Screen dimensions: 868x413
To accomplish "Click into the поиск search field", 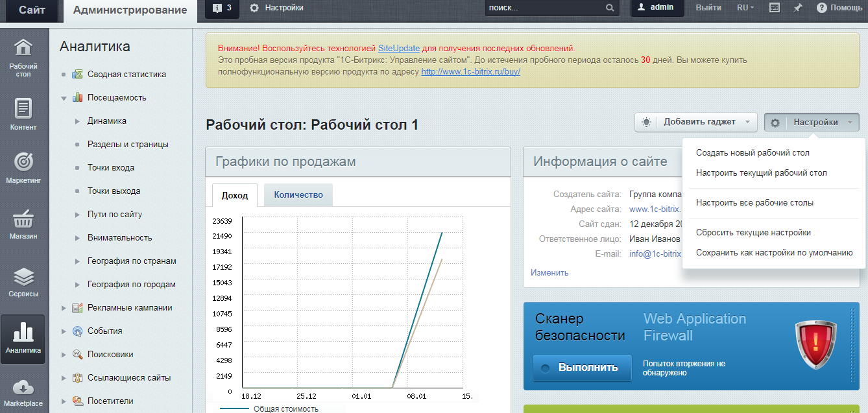I will click(x=544, y=8).
